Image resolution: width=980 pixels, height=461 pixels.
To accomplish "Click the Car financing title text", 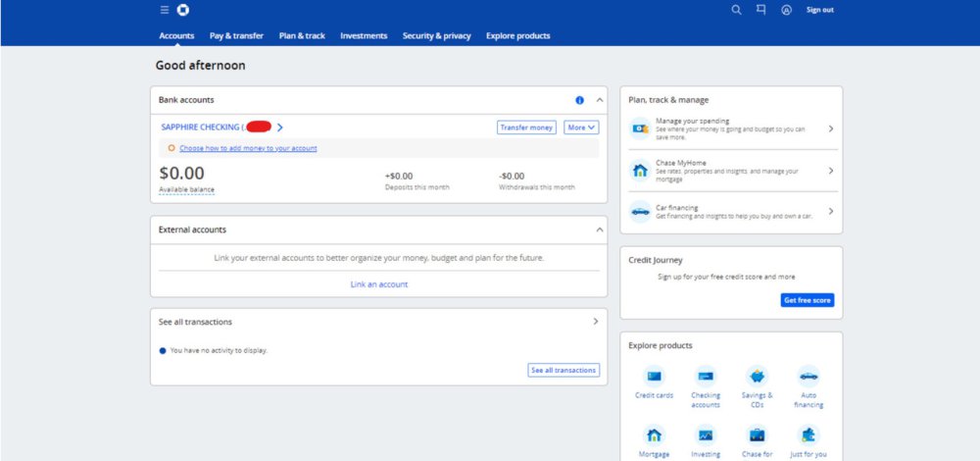I will coord(677,208).
